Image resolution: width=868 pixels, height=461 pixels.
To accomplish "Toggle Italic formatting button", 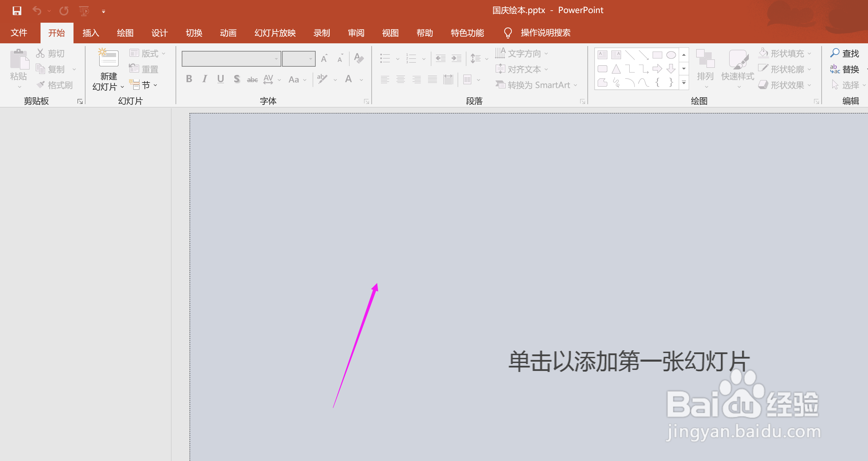I will (205, 79).
